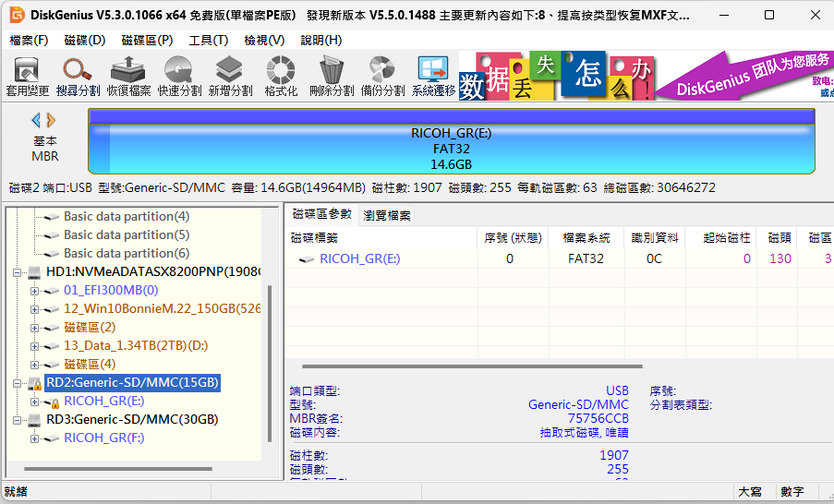Click the DiskGenius logo in the title bar
The image size is (834, 504).
point(17,15)
